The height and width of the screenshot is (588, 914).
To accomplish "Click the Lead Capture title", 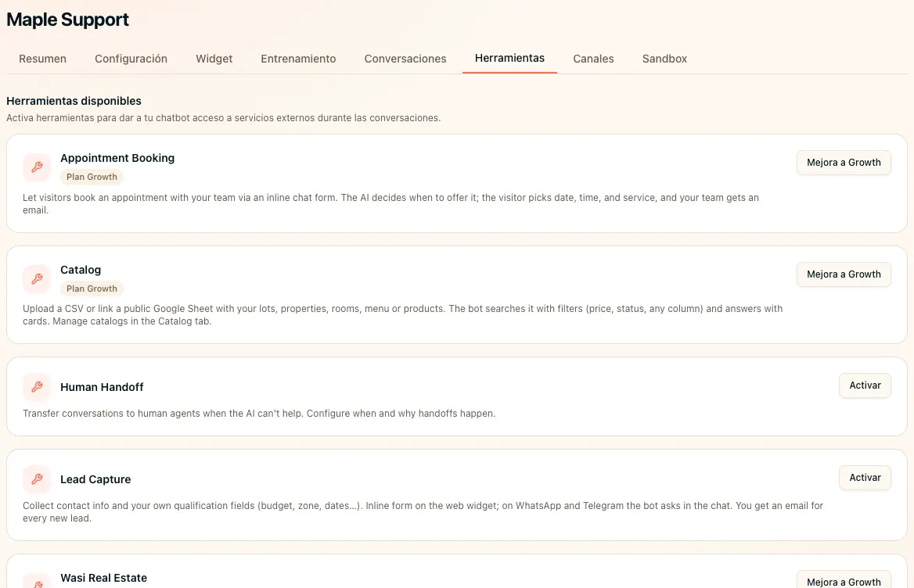I will click(x=95, y=479).
